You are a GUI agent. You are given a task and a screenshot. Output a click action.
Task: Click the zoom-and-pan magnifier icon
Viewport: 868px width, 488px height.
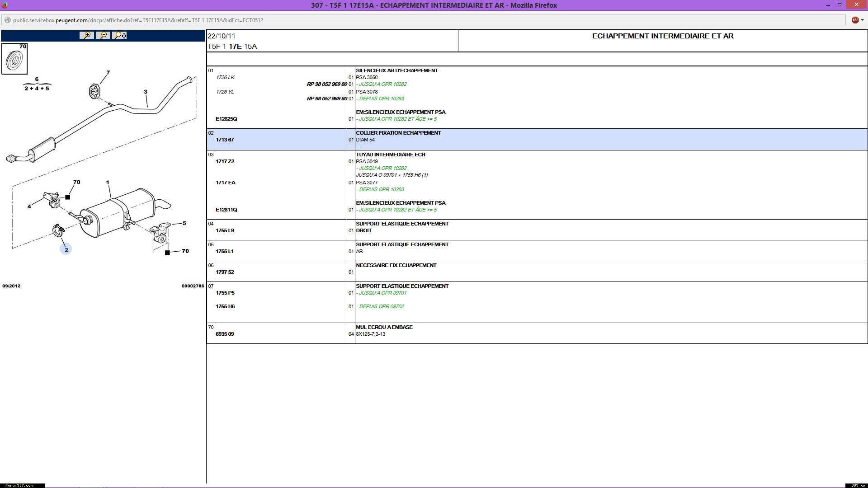120,35
